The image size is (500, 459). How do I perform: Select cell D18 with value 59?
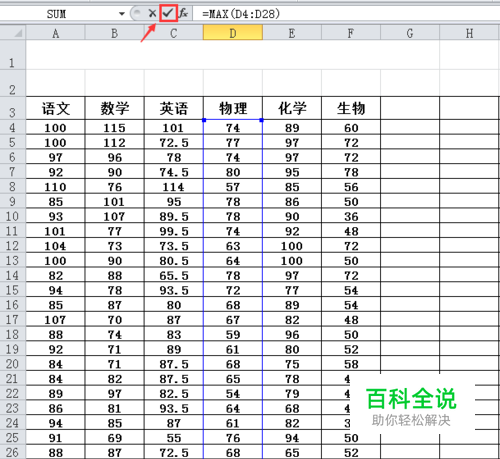(x=233, y=334)
